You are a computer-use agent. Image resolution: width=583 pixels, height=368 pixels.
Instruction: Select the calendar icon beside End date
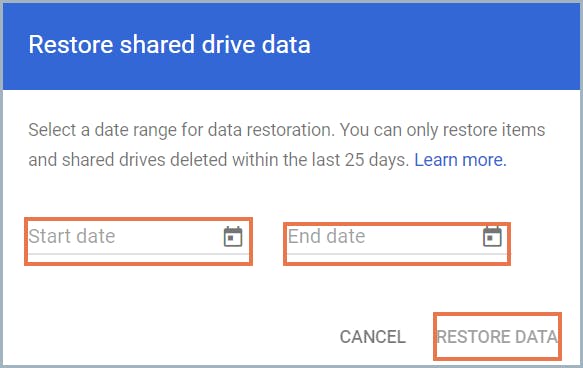tap(492, 236)
